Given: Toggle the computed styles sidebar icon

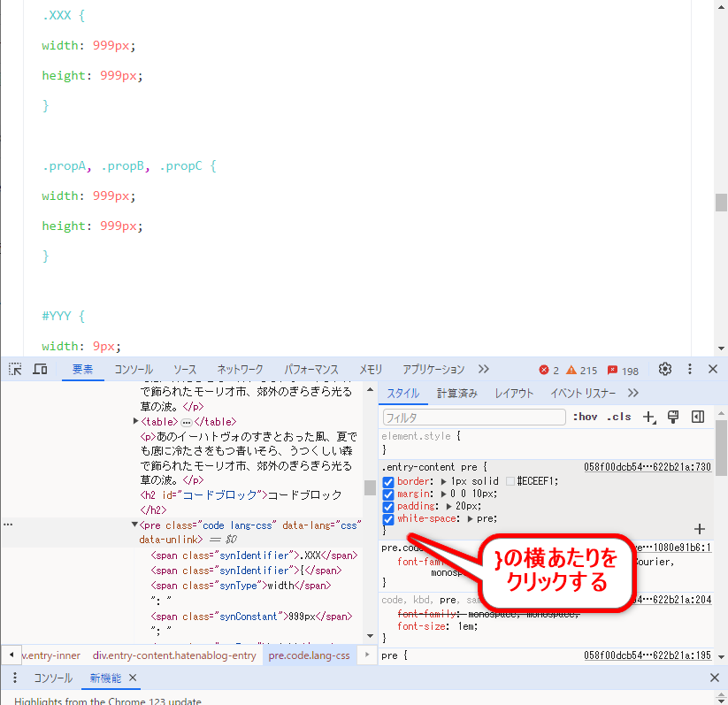Looking at the screenshot, I should [698, 417].
